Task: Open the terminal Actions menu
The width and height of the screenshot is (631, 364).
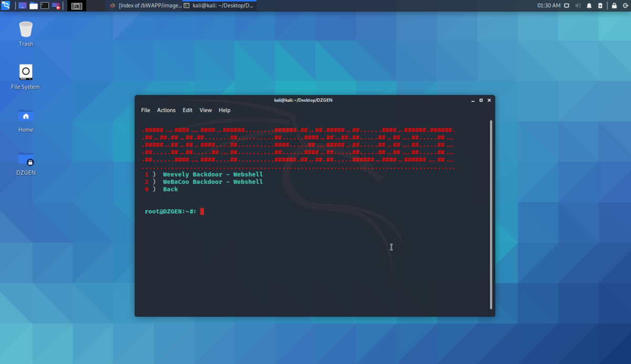Action: tap(166, 110)
